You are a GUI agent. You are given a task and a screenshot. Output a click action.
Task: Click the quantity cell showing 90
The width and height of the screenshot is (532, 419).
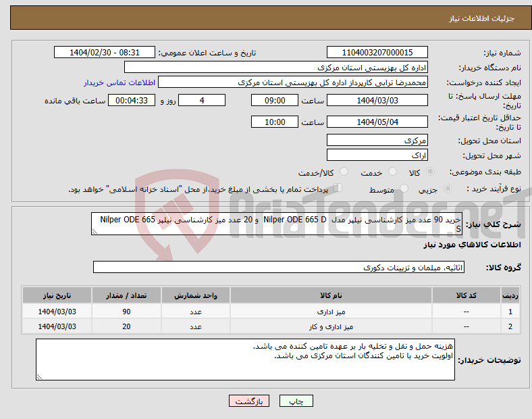click(126, 312)
